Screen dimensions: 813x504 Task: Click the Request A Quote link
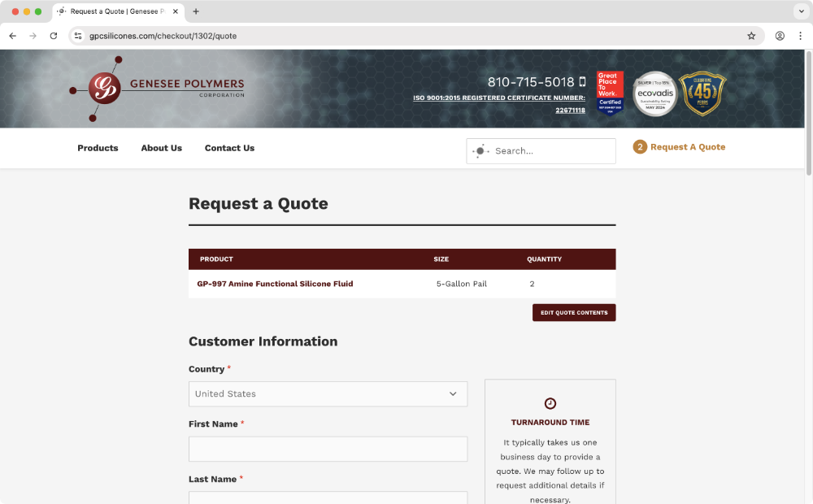click(x=687, y=147)
